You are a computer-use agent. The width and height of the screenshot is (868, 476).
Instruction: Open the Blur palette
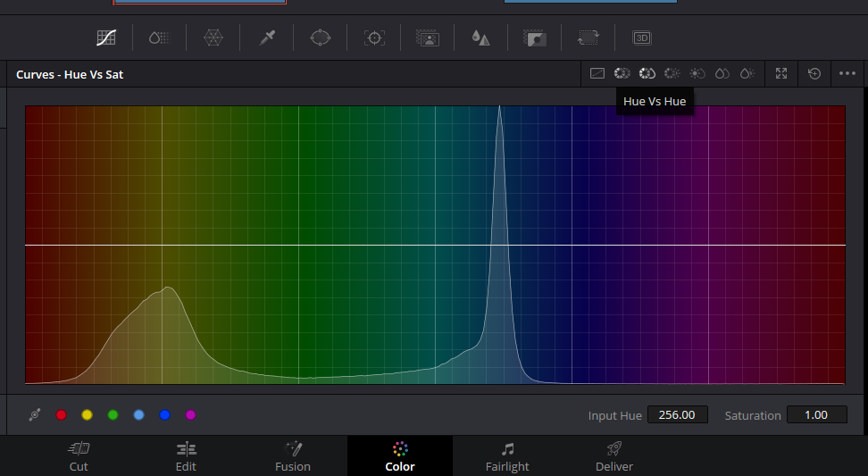[481, 38]
